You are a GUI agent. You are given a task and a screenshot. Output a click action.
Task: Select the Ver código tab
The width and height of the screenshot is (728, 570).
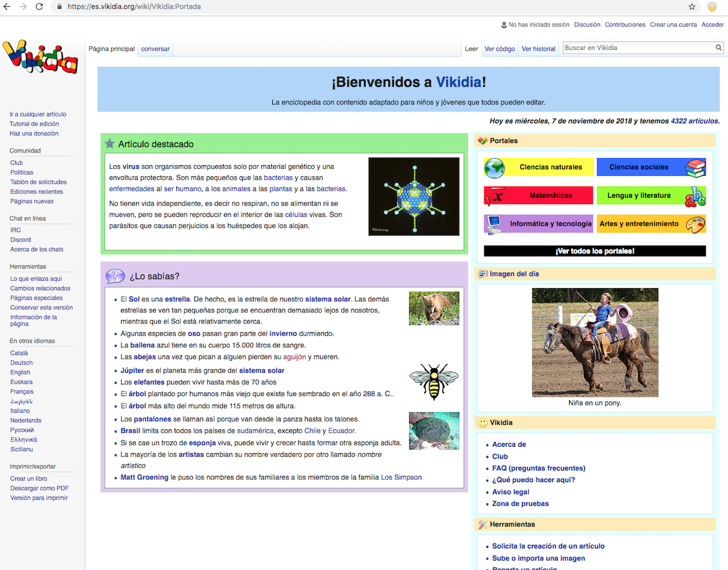(499, 49)
